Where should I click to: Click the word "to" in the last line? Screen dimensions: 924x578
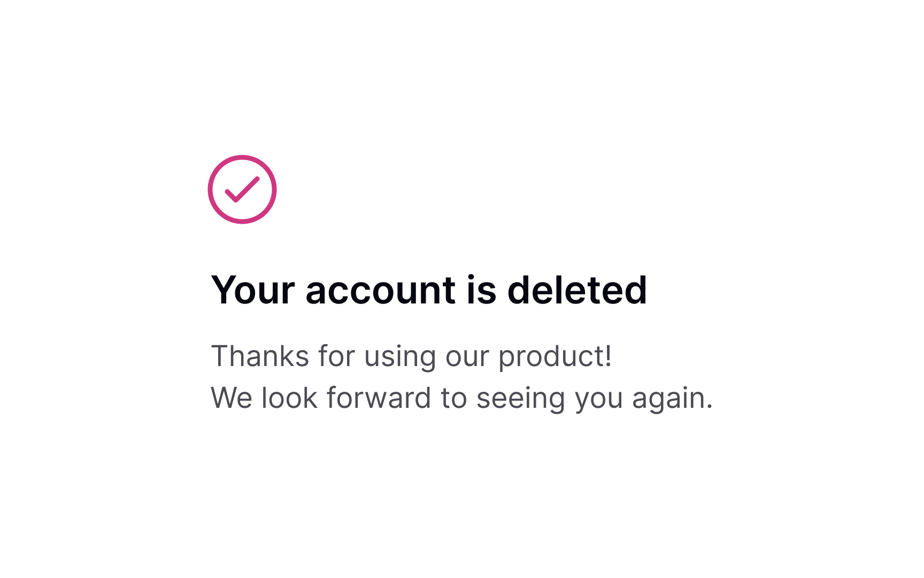(x=453, y=398)
